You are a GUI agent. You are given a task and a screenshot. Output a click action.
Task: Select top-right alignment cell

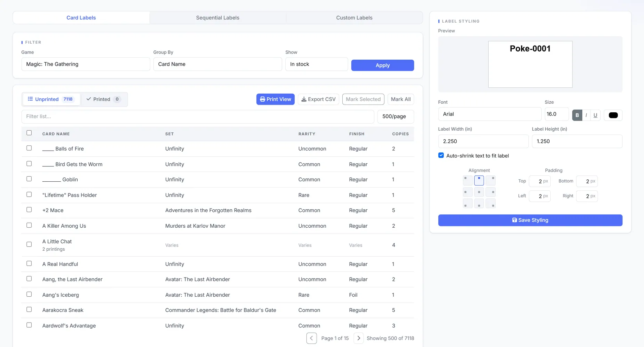coord(491,180)
